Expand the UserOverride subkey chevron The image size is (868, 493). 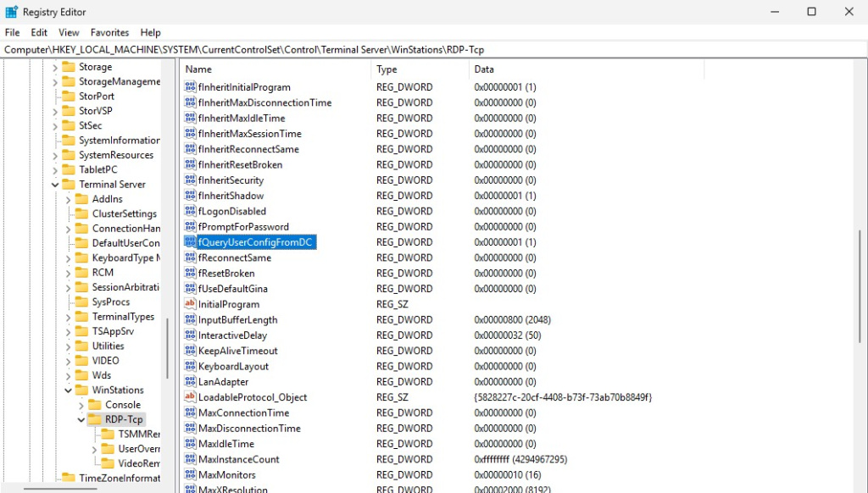coord(94,449)
